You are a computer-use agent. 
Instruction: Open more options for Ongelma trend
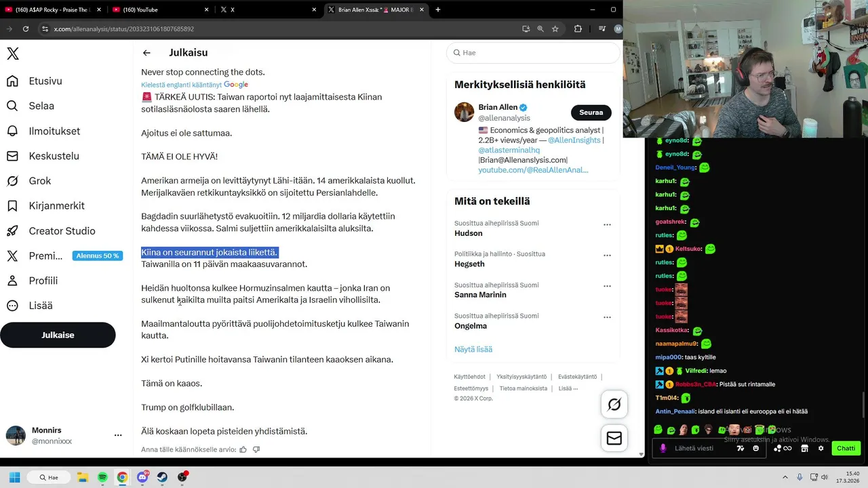point(607,317)
